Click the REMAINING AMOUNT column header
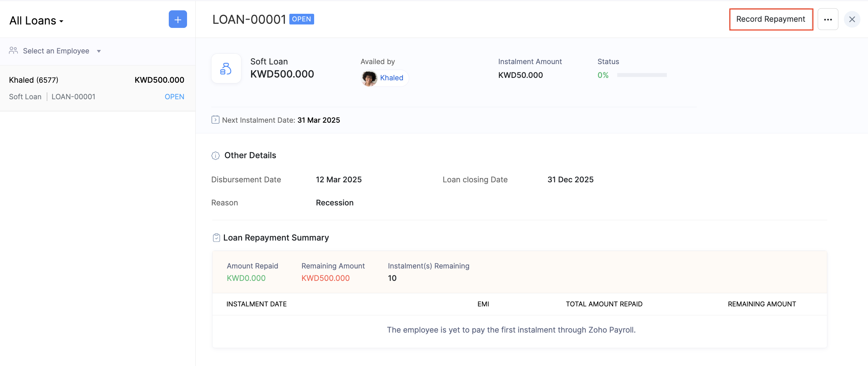Screen dimensions: 868x366 [762, 304]
